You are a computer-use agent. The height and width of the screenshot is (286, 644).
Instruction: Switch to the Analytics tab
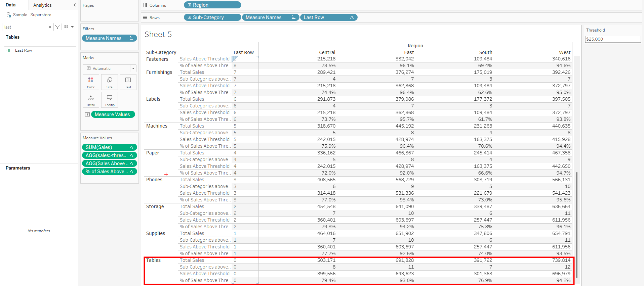click(42, 5)
